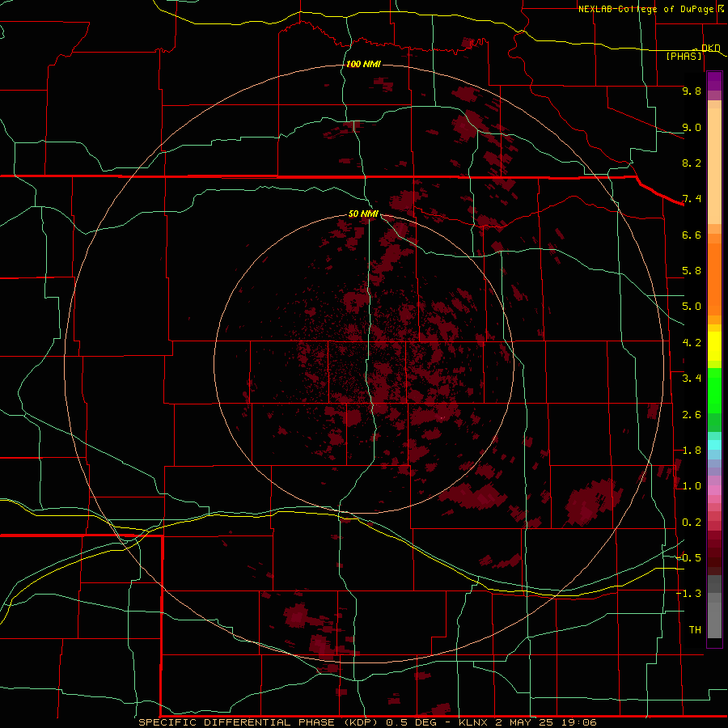Pick the peach band on the color scale
The width and height of the screenshot is (728, 728).
coord(714,166)
